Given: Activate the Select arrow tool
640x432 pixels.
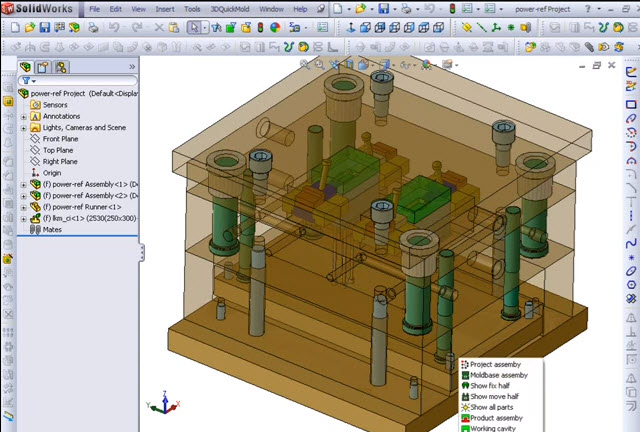Looking at the screenshot, I should (194, 27).
